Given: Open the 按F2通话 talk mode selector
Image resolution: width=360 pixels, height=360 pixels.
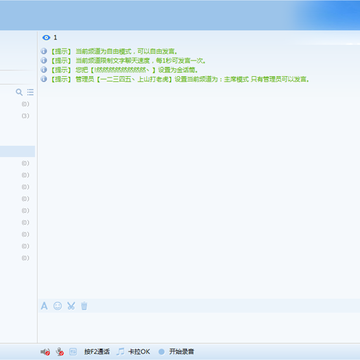Looking at the screenshot, I should click(97, 352).
